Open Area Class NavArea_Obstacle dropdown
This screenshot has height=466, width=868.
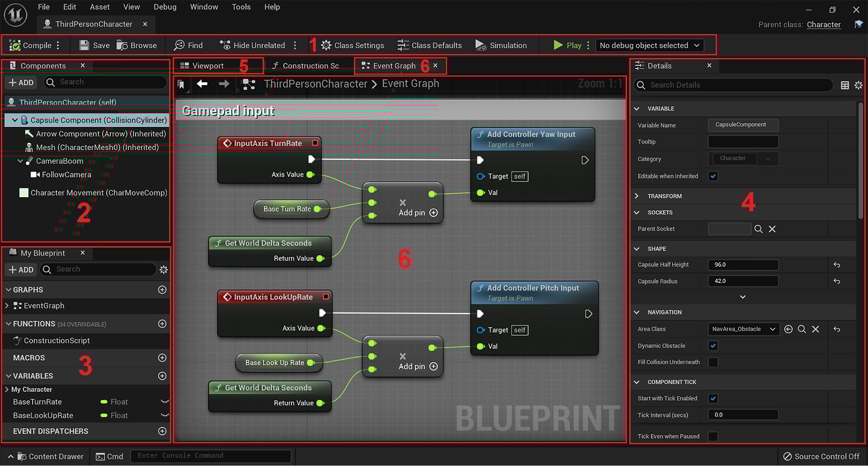pos(743,329)
